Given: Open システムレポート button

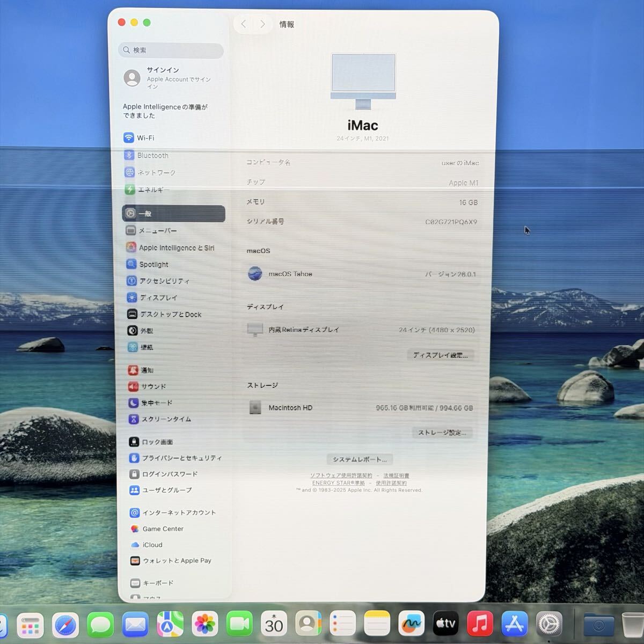Looking at the screenshot, I should [x=360, y=459].
